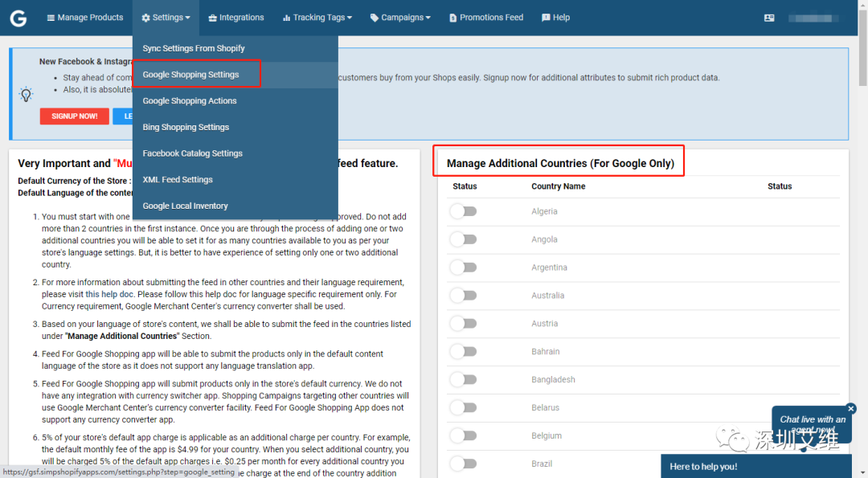Enable the Brazil country toggle

point(464,464)
